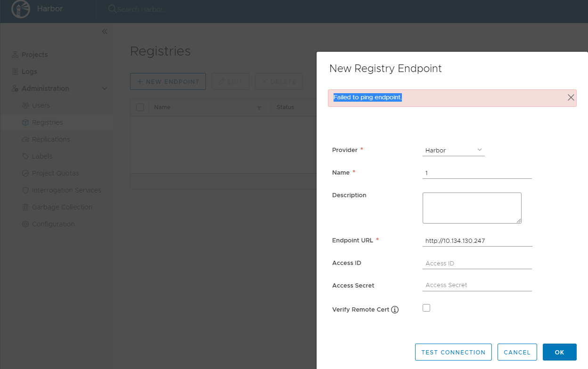Select the Garbage Collection icon

tap(26, 207)
